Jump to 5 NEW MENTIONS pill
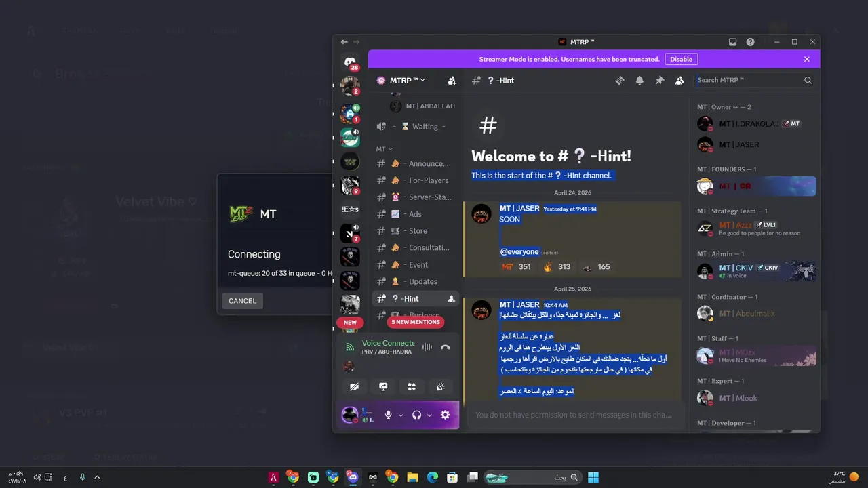Image resolution: width=868 pixels, height=488 pixels. (416, 322)
